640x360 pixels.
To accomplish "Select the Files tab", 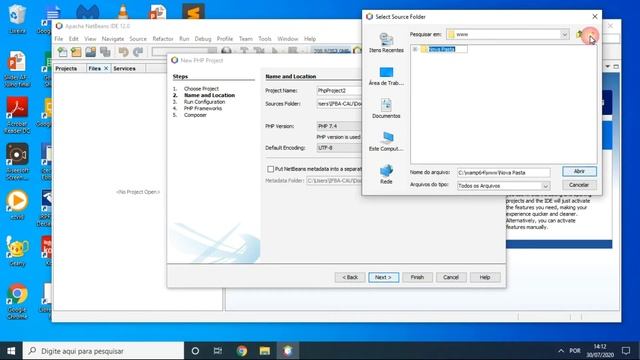I will click(94, 69).
